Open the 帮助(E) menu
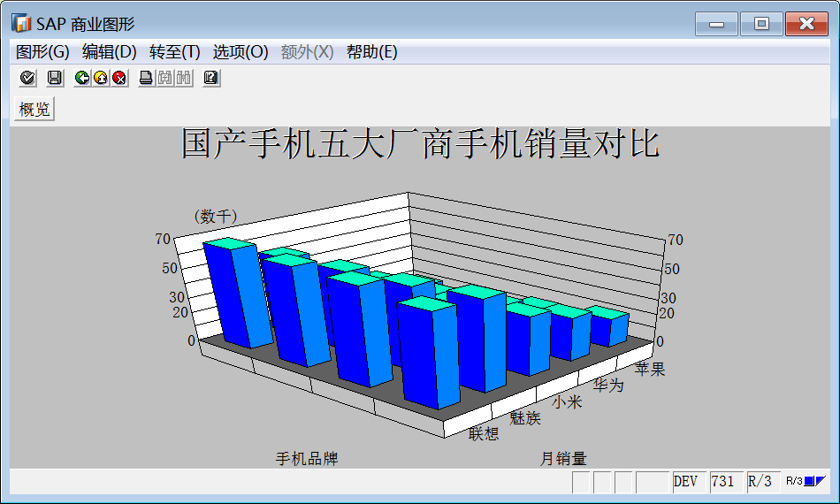The width and height of the screenshot is (840, 504). tap(371, 52)
